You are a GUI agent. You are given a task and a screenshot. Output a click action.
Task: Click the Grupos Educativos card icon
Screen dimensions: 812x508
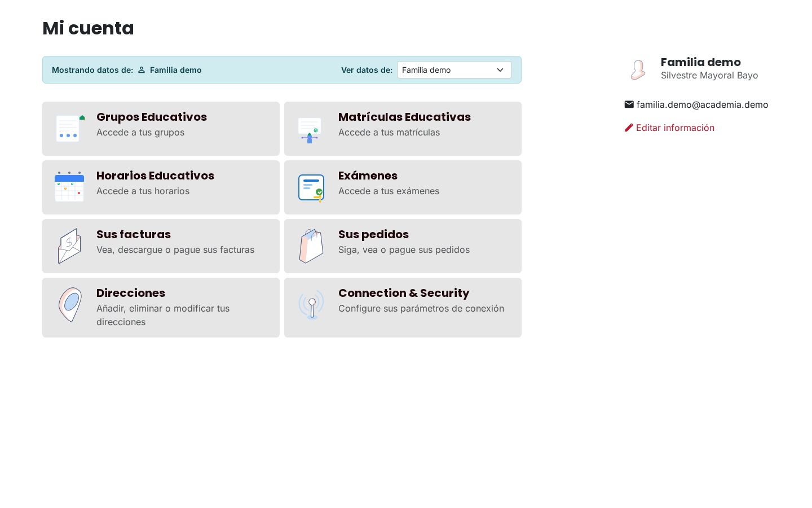pyautogui.click(x=70, y=129)
